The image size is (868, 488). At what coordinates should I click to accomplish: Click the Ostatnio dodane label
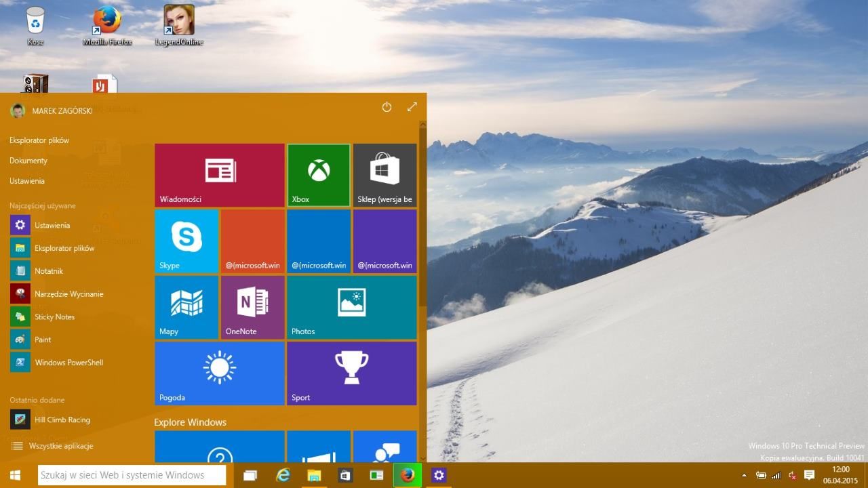37,400
